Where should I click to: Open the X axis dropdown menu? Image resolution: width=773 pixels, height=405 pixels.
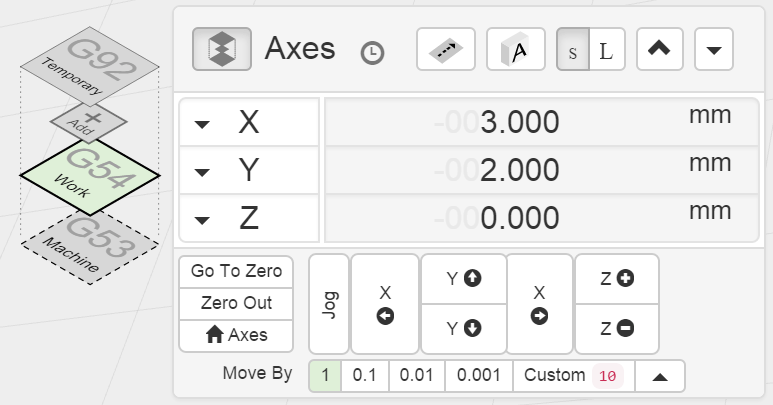203,123
